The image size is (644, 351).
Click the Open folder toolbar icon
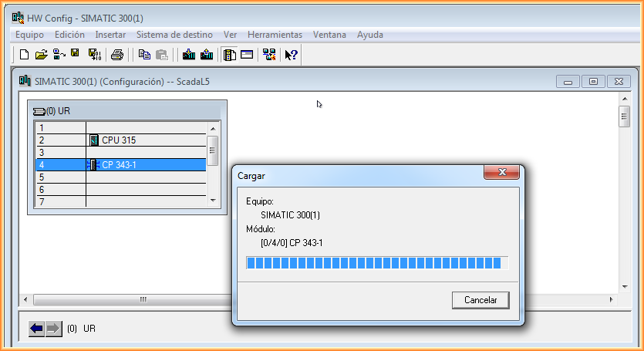[42, 55]
